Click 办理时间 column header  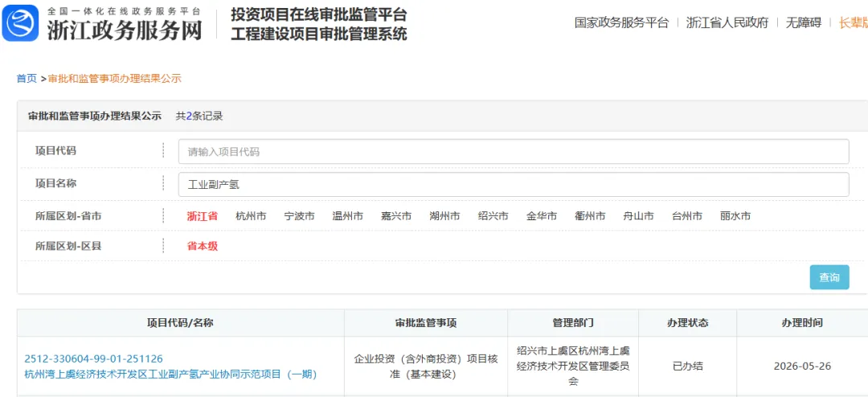point(802,323)
